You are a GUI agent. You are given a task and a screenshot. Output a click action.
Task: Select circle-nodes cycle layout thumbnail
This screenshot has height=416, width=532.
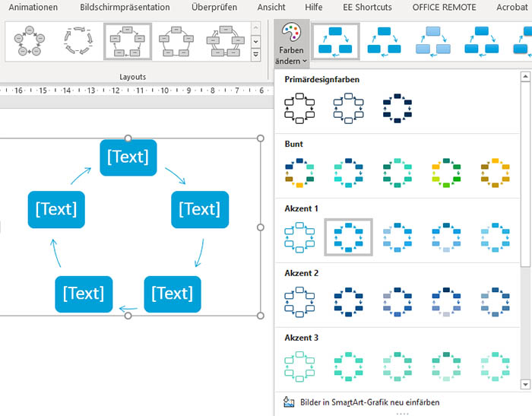[30, 41]
